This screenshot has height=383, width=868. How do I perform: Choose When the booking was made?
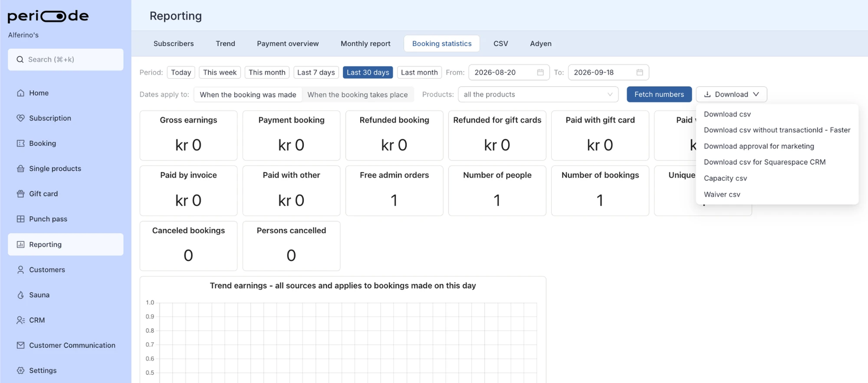click(x=248, y=94)
